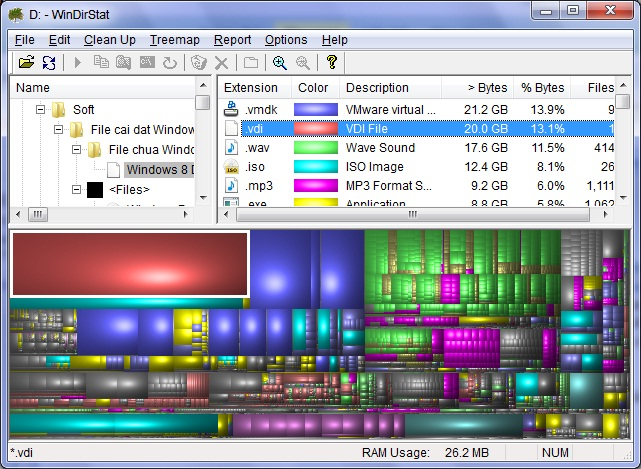Open the Help menu
641x469 pixels.
click(x=334, y=40)
